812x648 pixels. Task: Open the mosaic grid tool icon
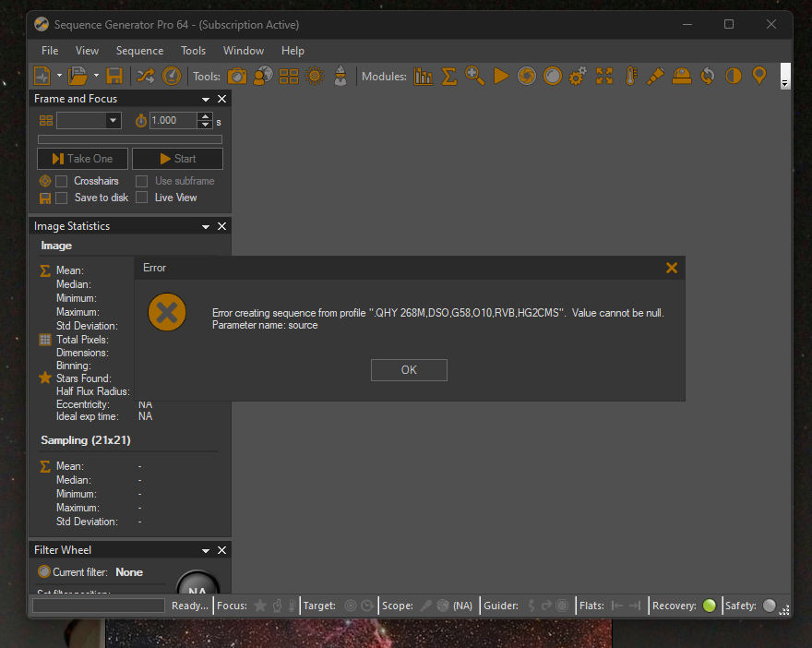(x=289, y=76)
